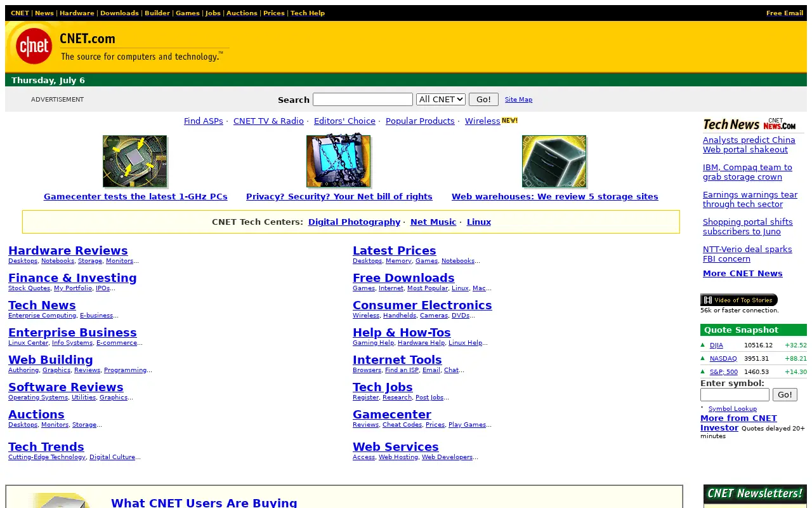Open the 1-GHz PCs chip thumbnail image
This screenshot has height=508, width=812.
coord(135,161)
